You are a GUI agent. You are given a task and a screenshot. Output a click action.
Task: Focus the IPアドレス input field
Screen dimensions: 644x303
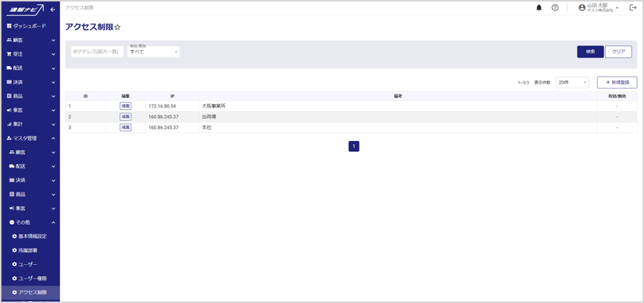[97, 51]
